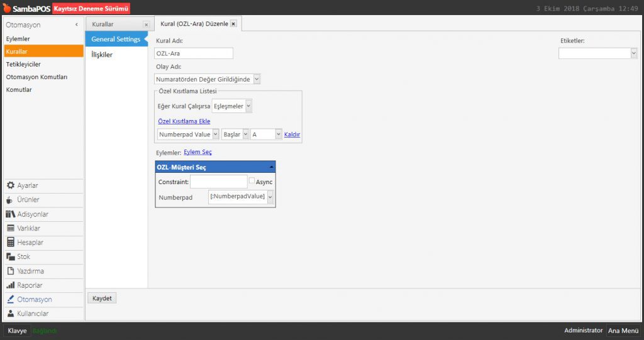This screenshot has height=340, width=644.
Task: Open Ürünler via its cup icon
Action: tap(11, 200)
